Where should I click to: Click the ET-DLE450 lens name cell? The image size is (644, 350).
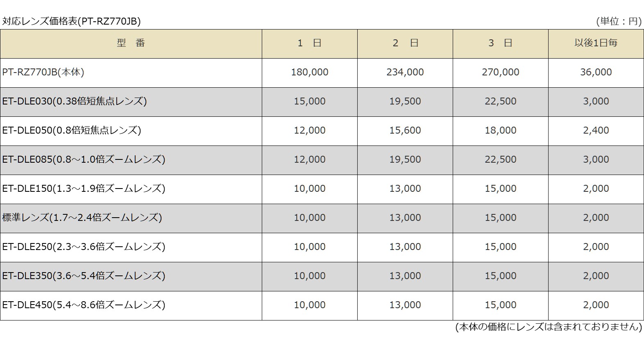pyautogui.click(x=131, y=305)
